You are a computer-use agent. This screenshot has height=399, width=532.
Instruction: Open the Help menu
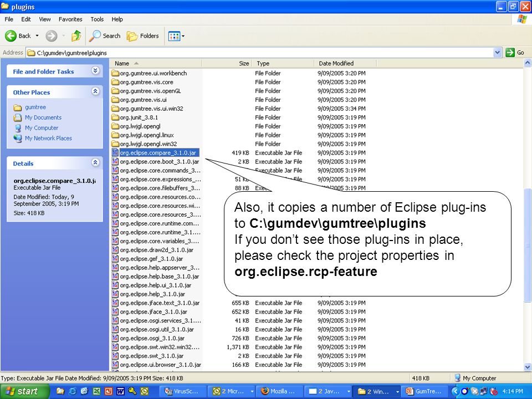[x=117, y=19]
